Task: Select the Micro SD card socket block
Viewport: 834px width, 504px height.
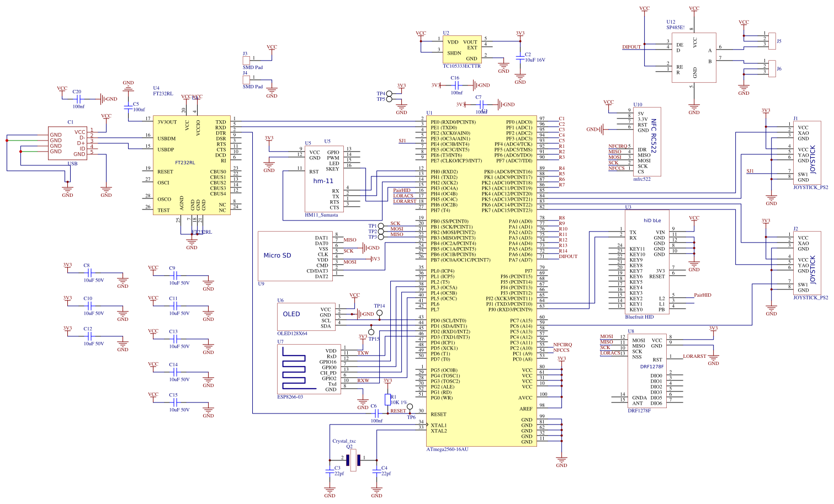Action: point(294,256)
